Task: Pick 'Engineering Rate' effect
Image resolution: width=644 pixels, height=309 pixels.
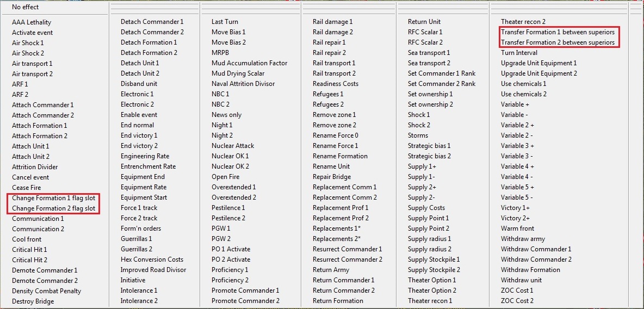Action: click(145, 156)
